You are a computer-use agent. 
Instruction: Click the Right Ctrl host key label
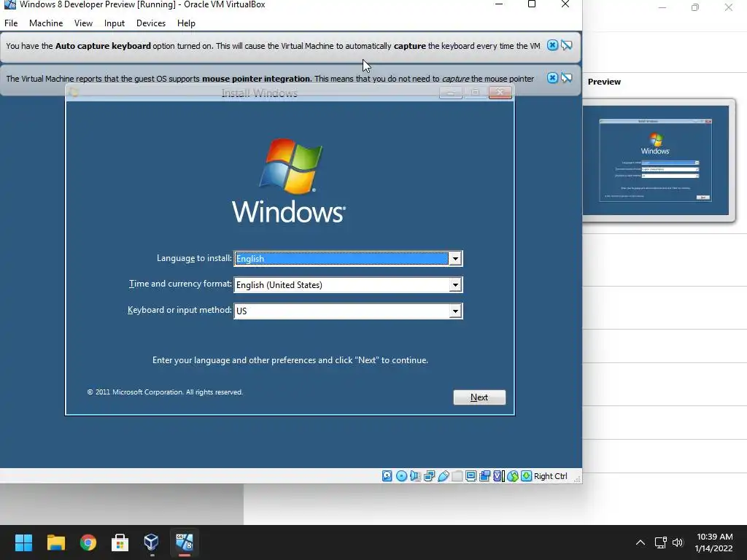[x=550, y=475]
